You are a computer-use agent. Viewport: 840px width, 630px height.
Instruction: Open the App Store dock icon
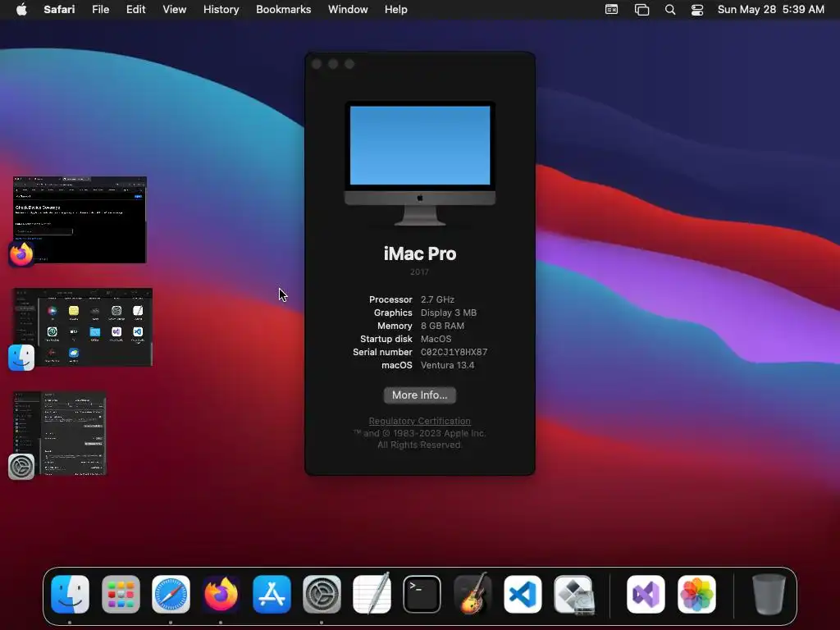coord(272,594)
